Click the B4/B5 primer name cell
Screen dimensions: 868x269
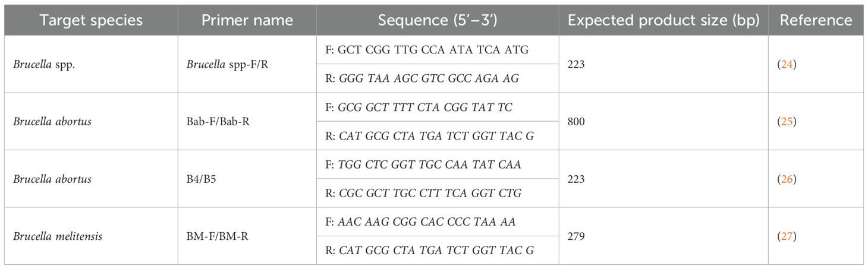[x=215, y=178]
